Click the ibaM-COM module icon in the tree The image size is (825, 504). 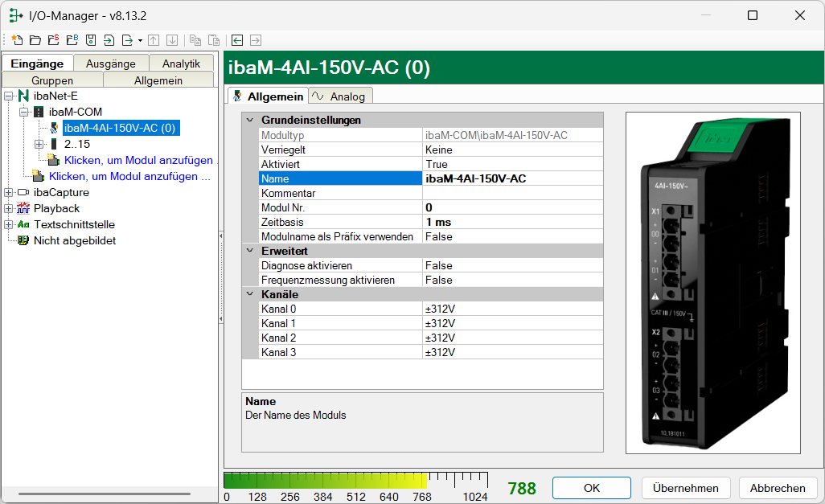tap(39, 112)
